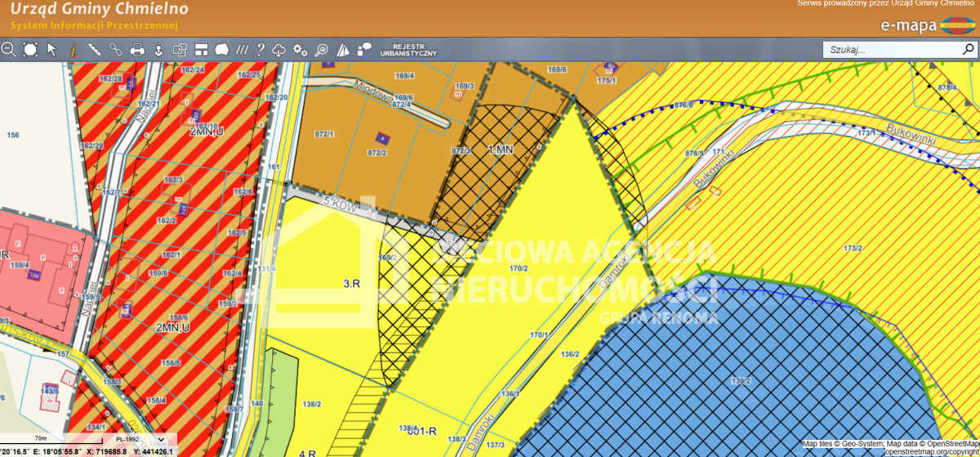The width and height of the screenshot is (980, 457).
Task: Open the user comment bubble icon
Action: [364, 49]
